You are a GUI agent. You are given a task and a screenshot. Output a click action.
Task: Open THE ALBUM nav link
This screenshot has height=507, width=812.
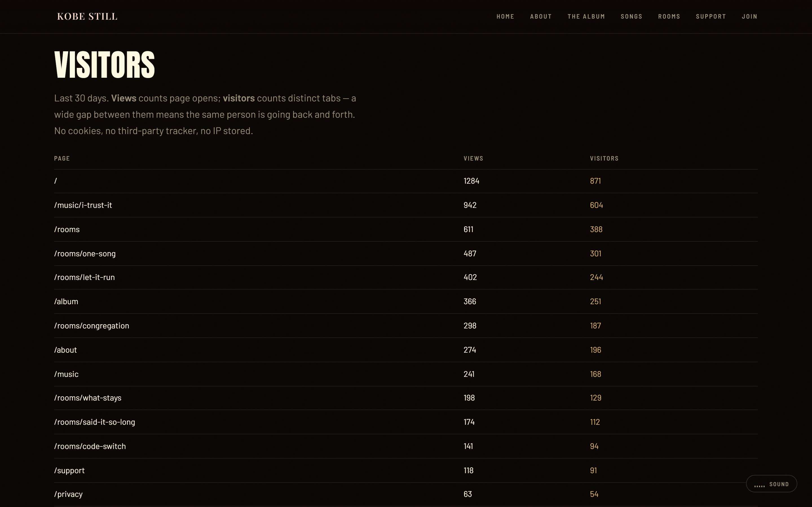586,16
